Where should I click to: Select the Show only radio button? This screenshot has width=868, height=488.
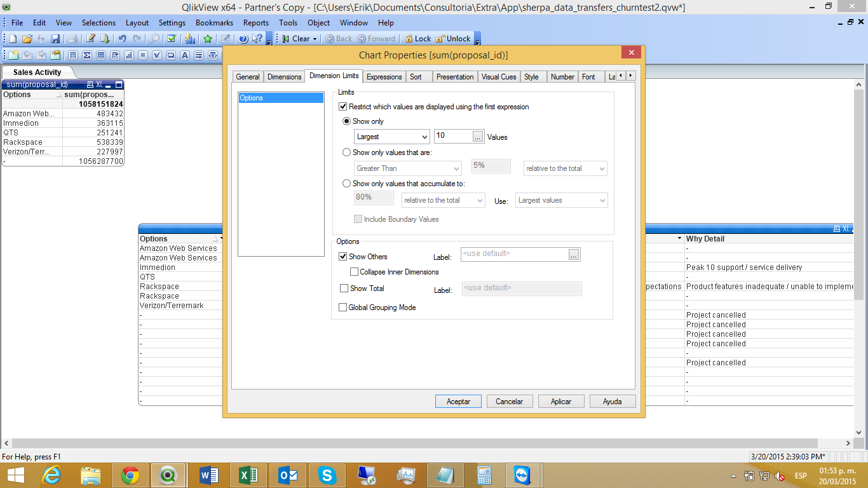click(346, 121)
